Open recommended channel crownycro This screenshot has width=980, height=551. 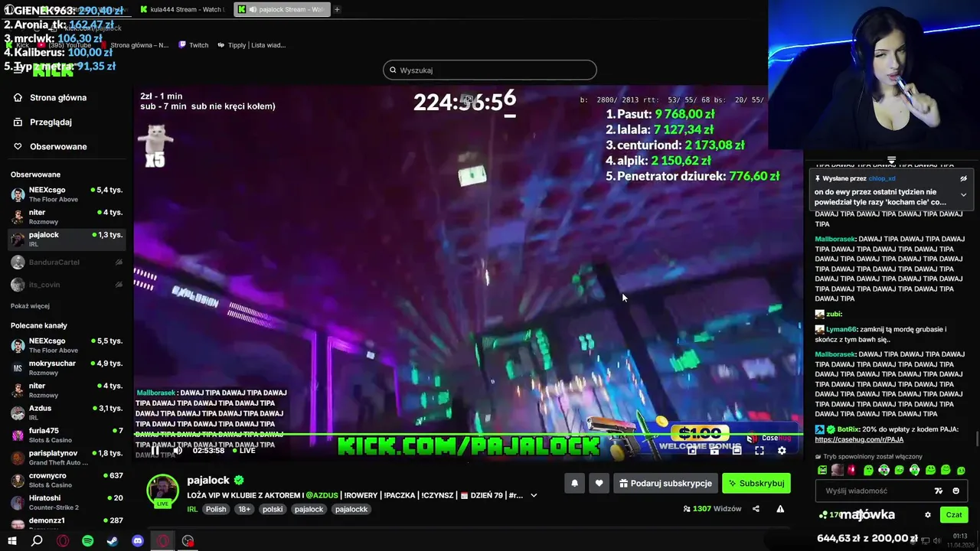coord(67,480)
